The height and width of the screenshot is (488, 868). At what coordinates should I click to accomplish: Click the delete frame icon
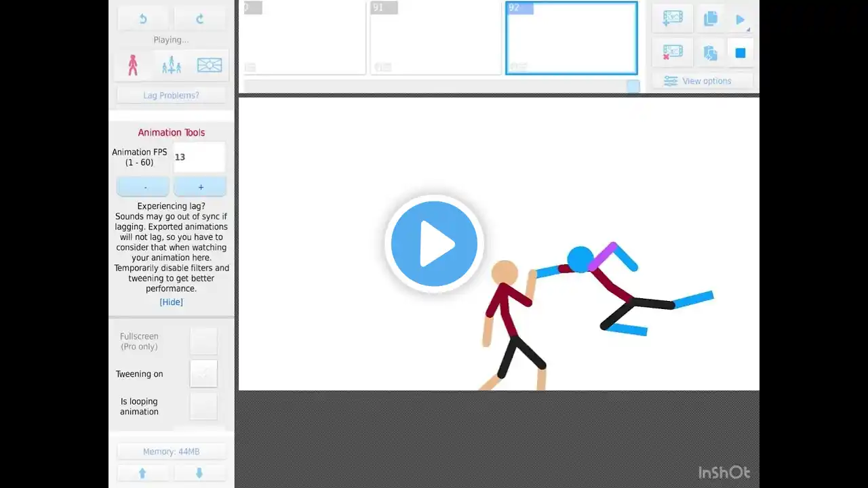[x=673, y=52]
